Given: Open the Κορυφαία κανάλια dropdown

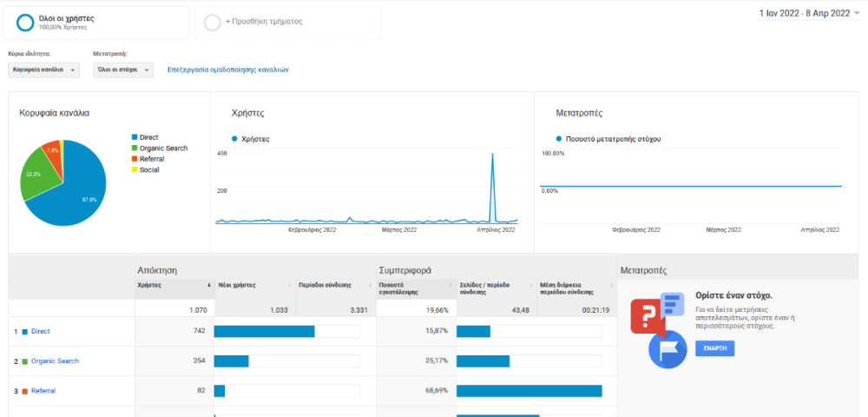Looking at the screenshot, I should click(x=44, y=69).
